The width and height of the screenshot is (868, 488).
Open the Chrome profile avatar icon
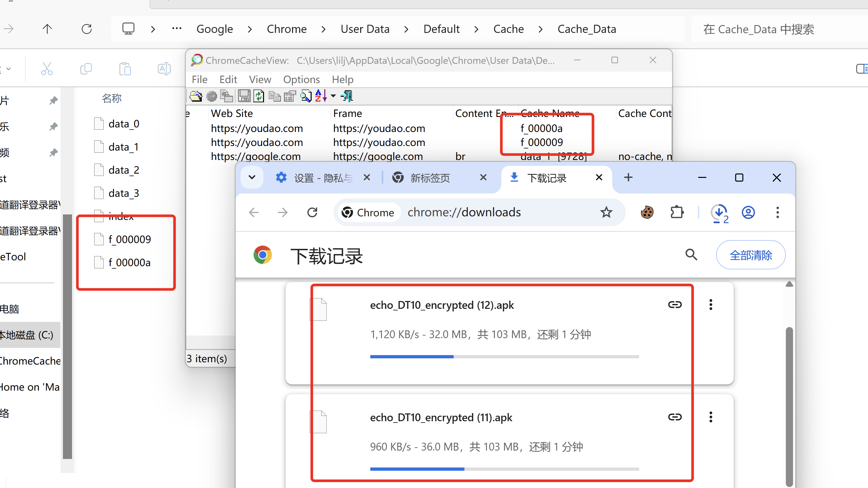tap(748, 212)
